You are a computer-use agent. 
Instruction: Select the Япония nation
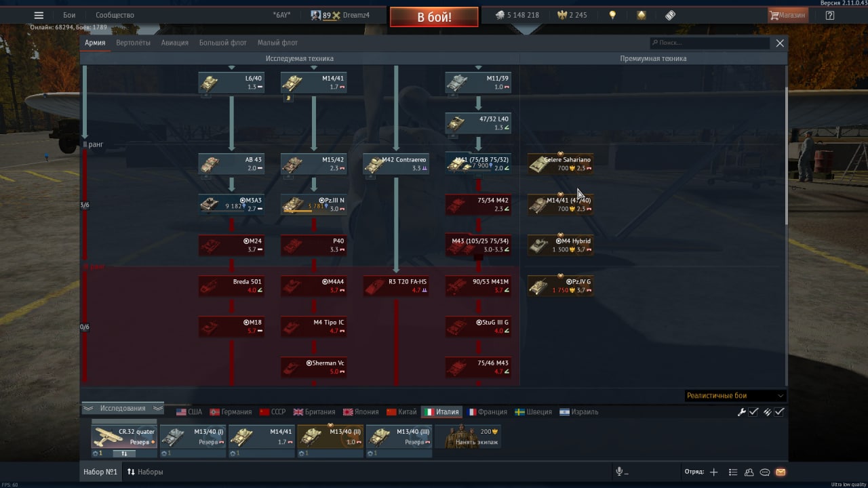coord(361,412)
